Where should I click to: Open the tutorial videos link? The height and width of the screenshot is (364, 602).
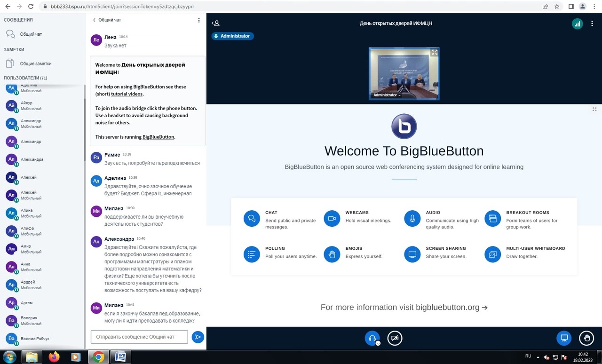click(127, 94)
